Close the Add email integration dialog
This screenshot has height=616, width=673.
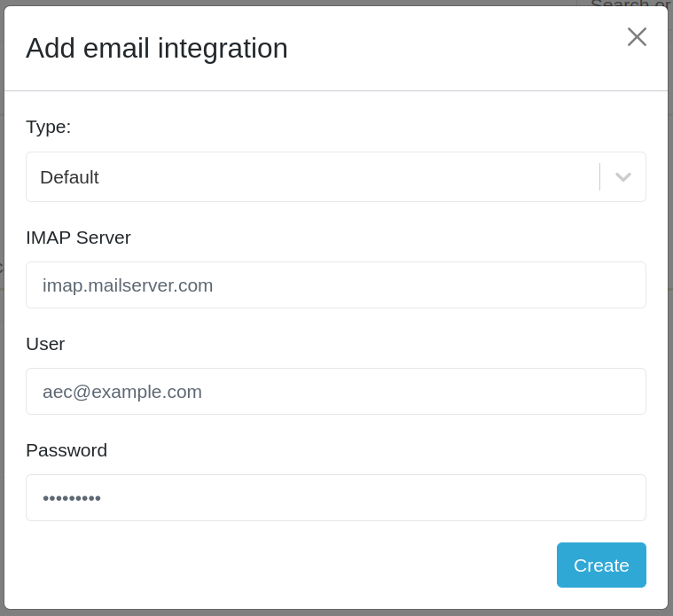pos(637,36)
